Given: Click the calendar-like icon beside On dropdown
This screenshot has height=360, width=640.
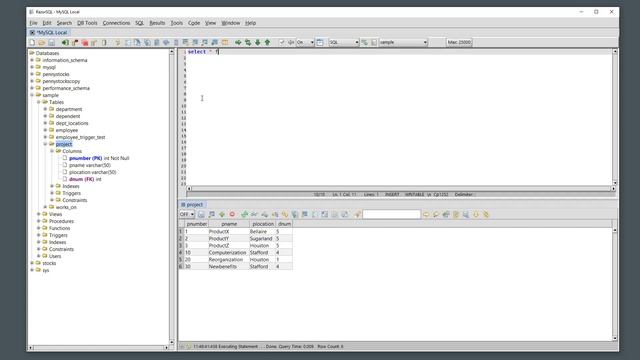Looking at the screenshot, I should [x=320, y=42].
